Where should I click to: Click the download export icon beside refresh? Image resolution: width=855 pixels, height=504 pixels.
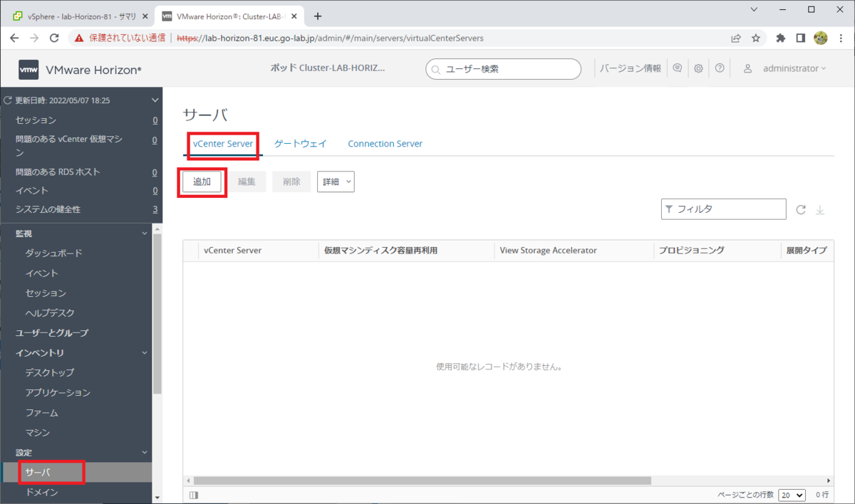click(819, 209)
